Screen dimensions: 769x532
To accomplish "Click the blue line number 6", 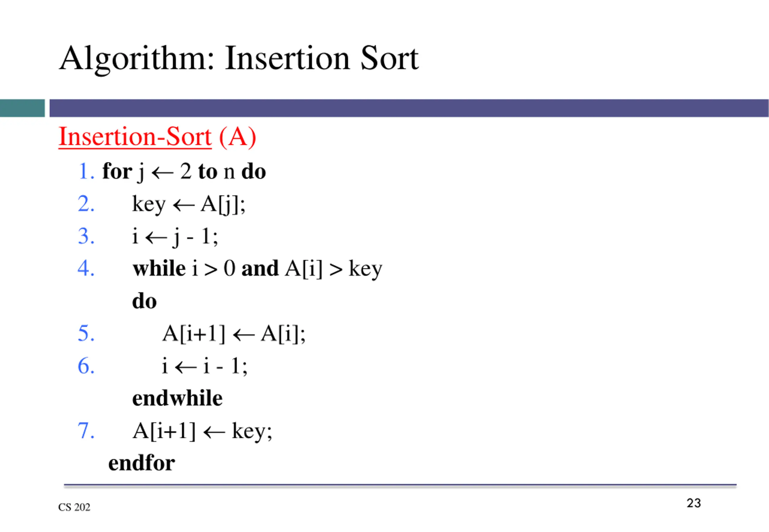I will [86, 366].
